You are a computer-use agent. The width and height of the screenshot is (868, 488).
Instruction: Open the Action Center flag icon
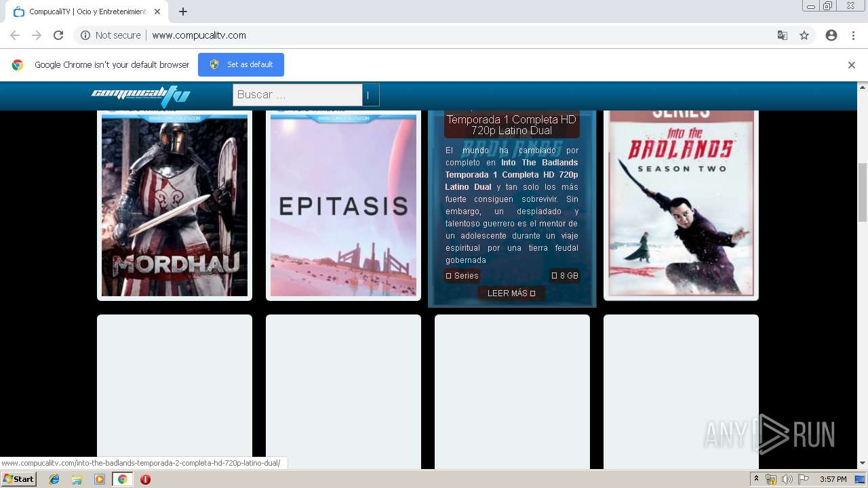tap(804, 479)
